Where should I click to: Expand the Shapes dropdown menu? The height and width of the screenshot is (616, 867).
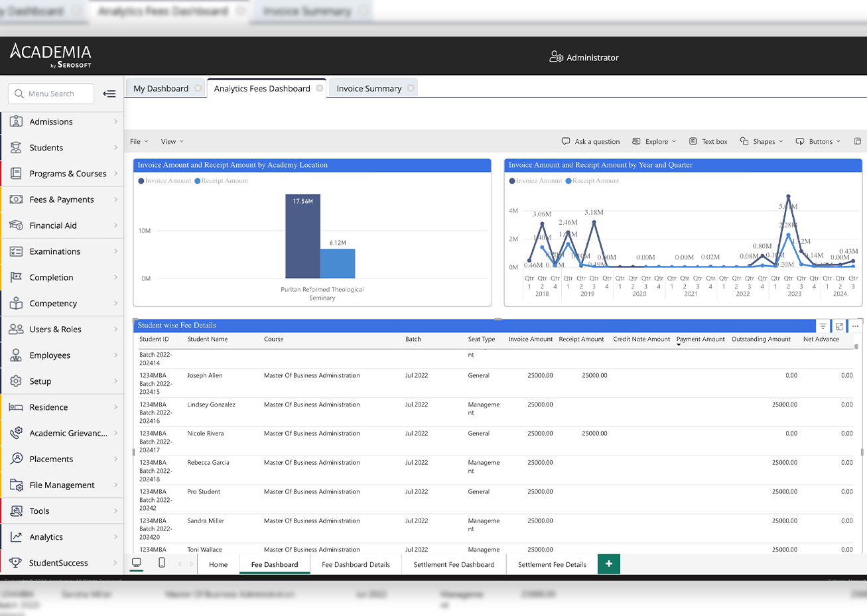point(762,141)
